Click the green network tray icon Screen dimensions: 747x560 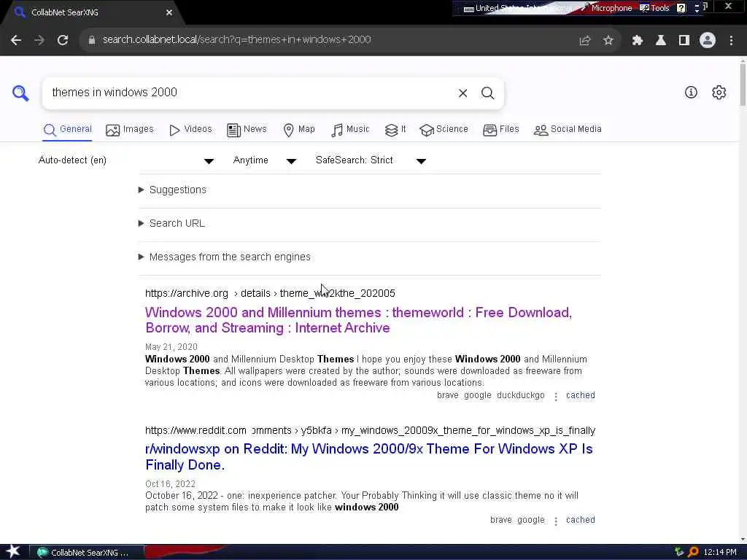coord(679,552)
